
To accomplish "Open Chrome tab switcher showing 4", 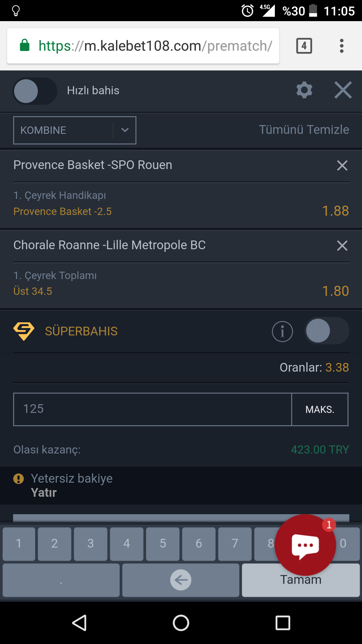I will point(304,46).
